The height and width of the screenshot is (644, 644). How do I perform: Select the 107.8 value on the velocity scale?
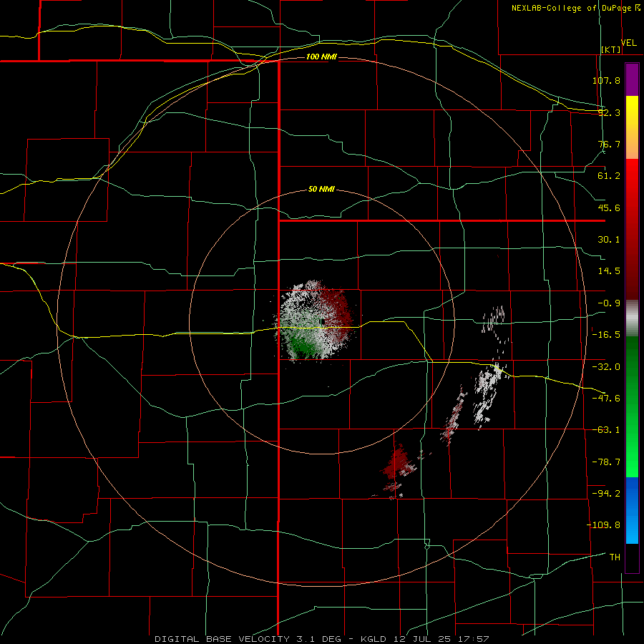[606, 80]
